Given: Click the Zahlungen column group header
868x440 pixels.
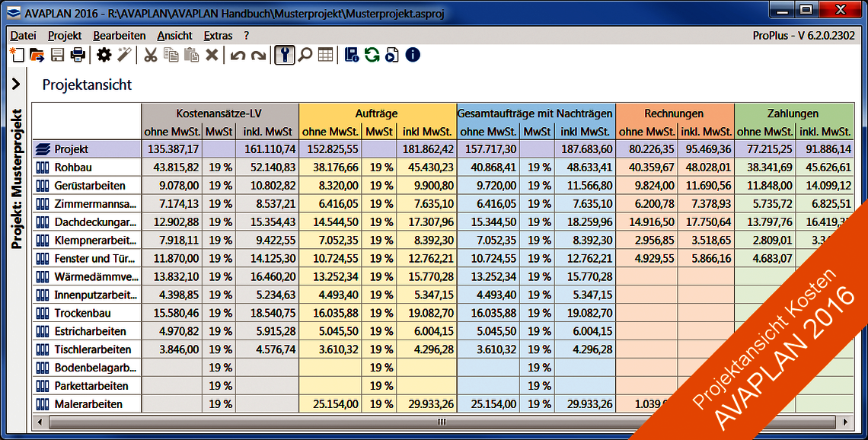Looking at the screenshot, I should coord(793,113).
